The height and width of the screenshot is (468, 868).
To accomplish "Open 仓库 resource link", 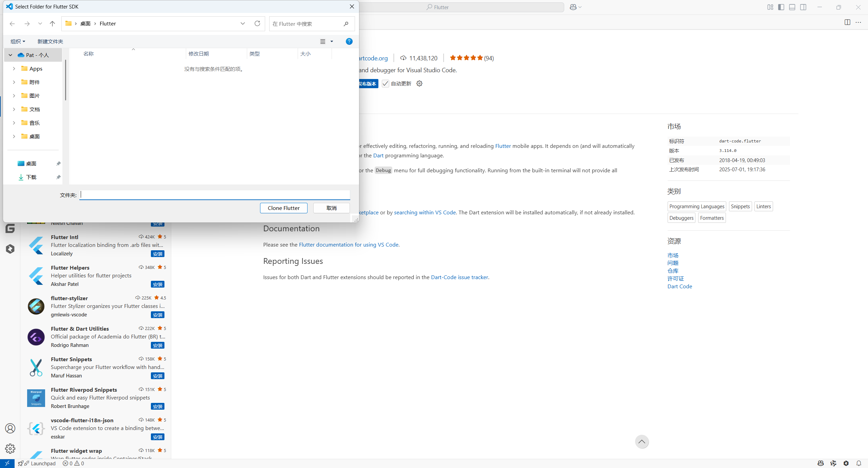I will [x=673, y=271].
